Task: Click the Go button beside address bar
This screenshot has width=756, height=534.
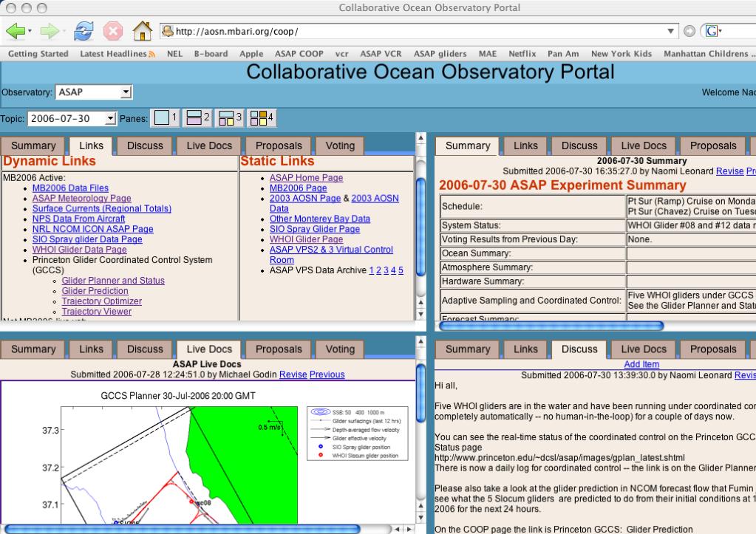Action: (689, 31)
